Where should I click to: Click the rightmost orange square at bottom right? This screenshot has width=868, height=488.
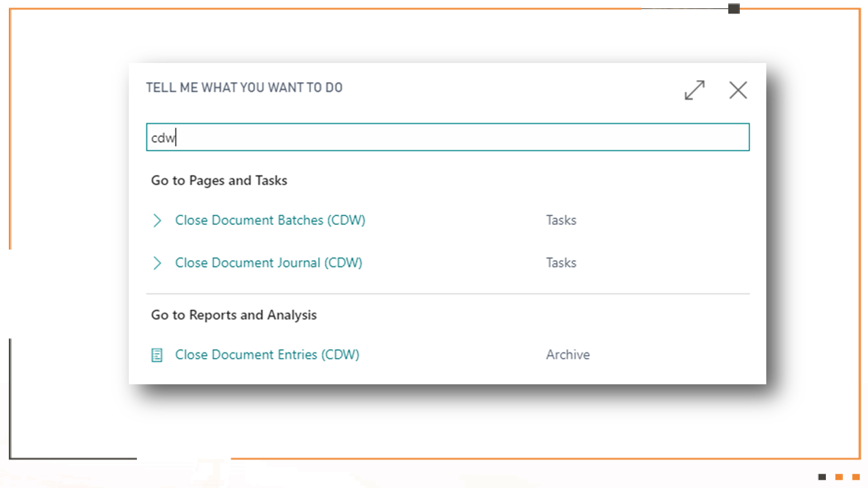click(x=856, y=477)
